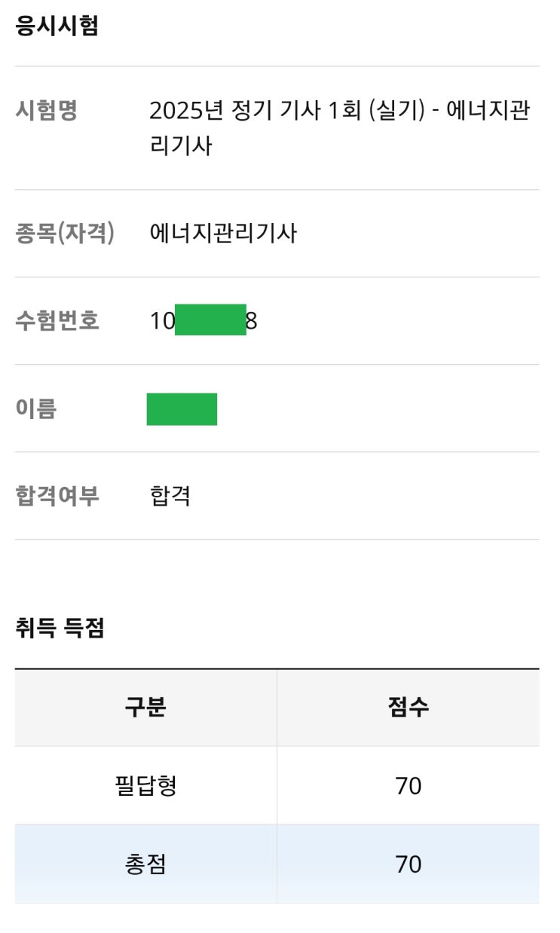Click the 구분 column header
Screen dimensions: 560x933
145,708
